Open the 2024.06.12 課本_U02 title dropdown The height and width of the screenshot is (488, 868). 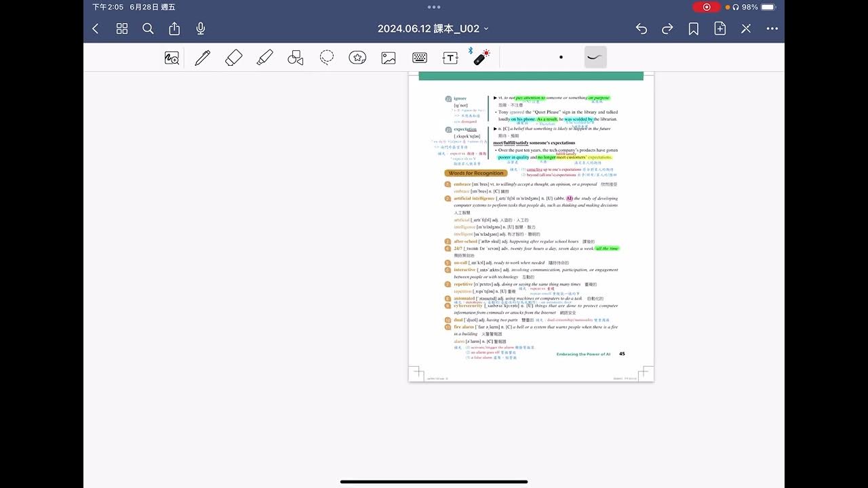click(433, 28)
